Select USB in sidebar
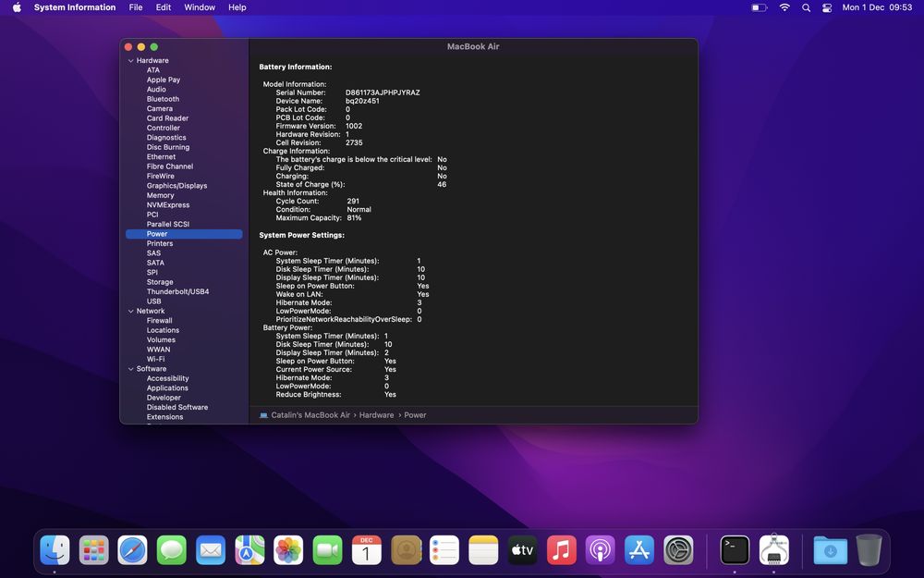924x578 pixels. 153,301
